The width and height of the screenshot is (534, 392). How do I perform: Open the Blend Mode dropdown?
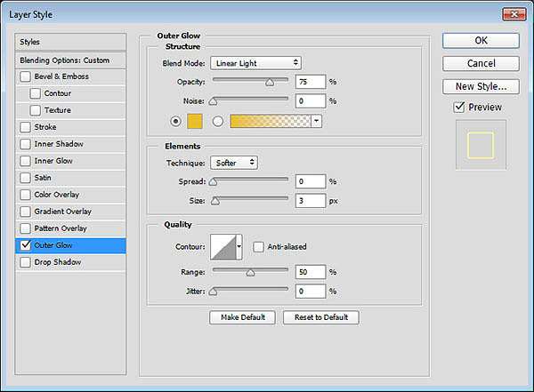click(255, 63)
